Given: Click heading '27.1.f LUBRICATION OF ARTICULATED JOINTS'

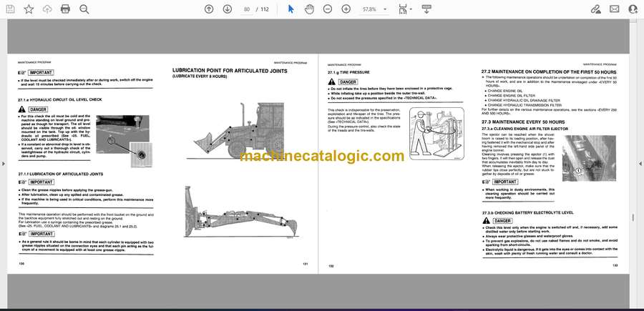Looking at the screenshot, I should (60, 174).
